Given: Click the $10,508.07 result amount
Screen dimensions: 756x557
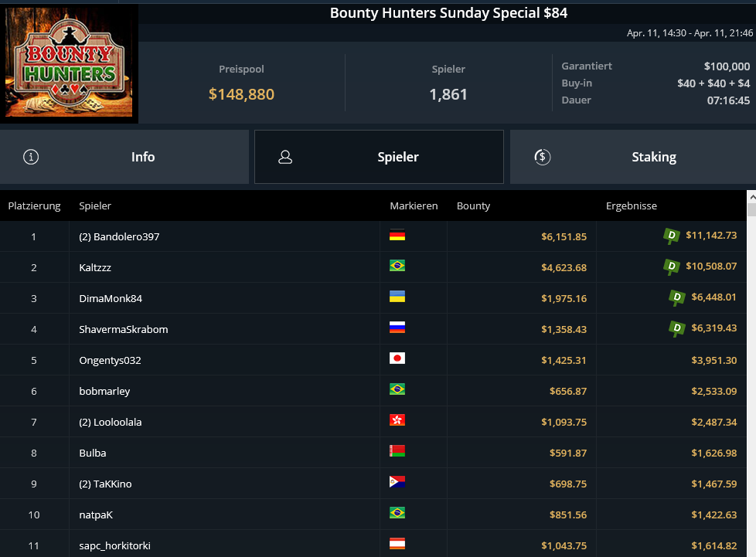Looking at the screenshot, I should click(711, 266).
